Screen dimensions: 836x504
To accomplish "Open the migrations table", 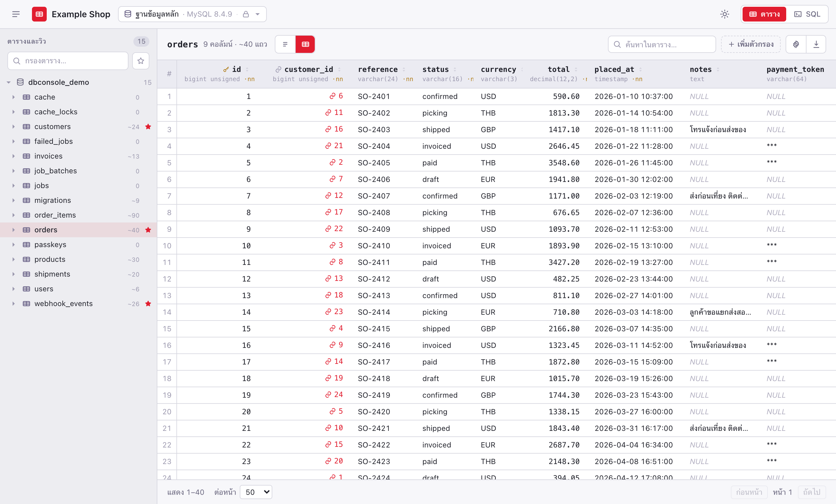I will coord(53,200).
